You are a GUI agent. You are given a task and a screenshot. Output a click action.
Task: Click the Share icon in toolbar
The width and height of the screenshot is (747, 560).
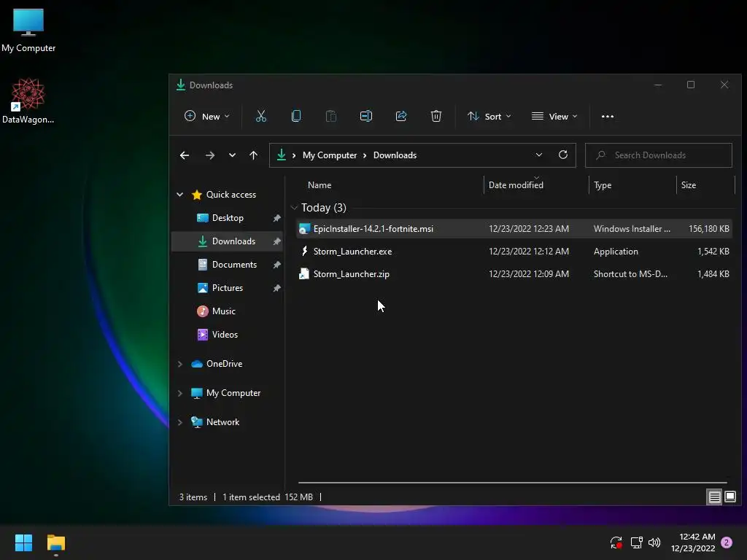[401, 116]
